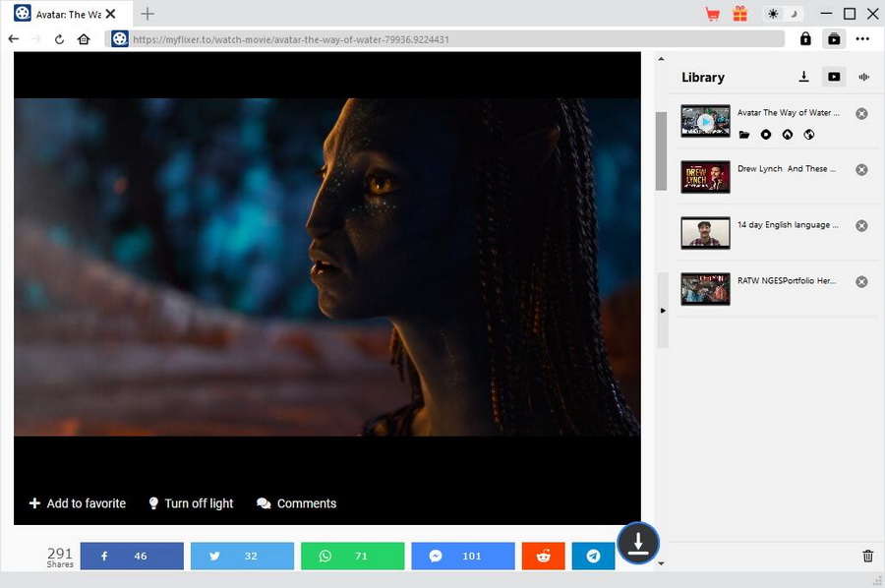
Task: Click the URL address bar
Action: pos(452,39)
